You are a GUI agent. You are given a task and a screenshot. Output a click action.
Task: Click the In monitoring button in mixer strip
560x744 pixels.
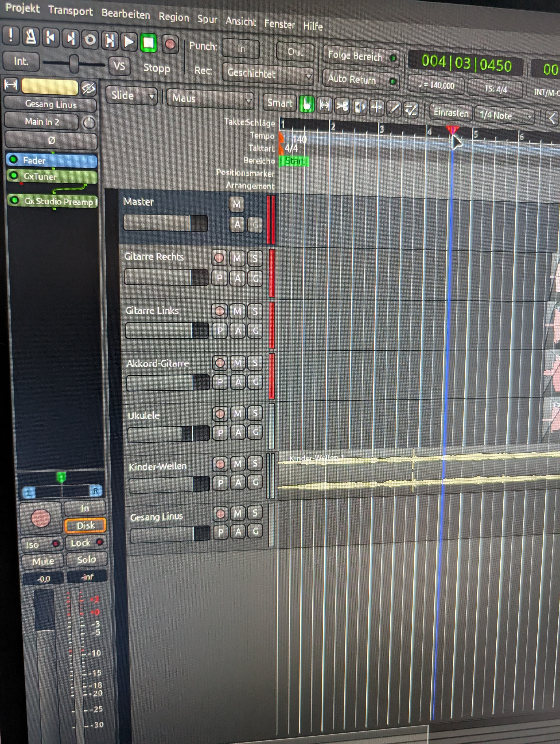pyautogui.click(x=85, y=508)
